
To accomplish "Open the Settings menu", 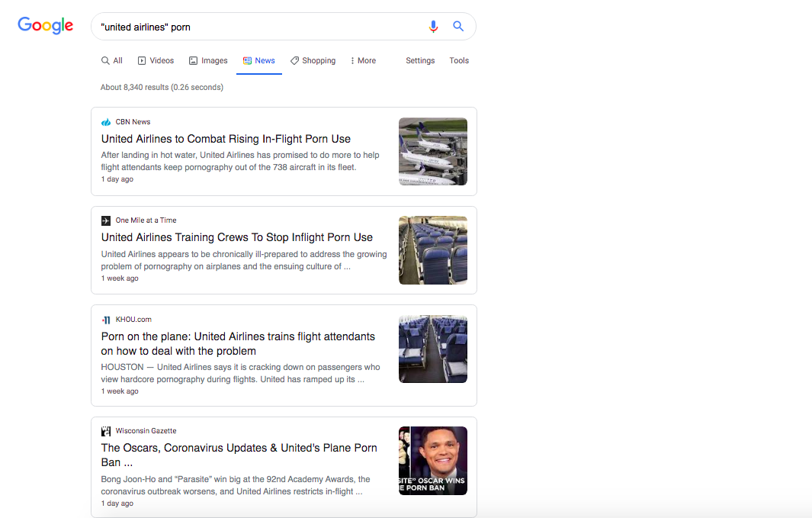I will (421, 60).
